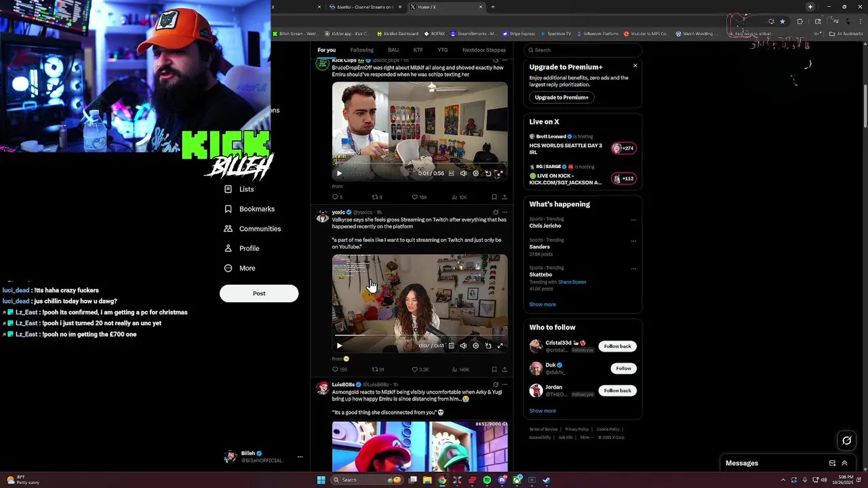Open more options for Sanders trend
This screenshot has height=488, width=868.
click(x=633, y=241)
